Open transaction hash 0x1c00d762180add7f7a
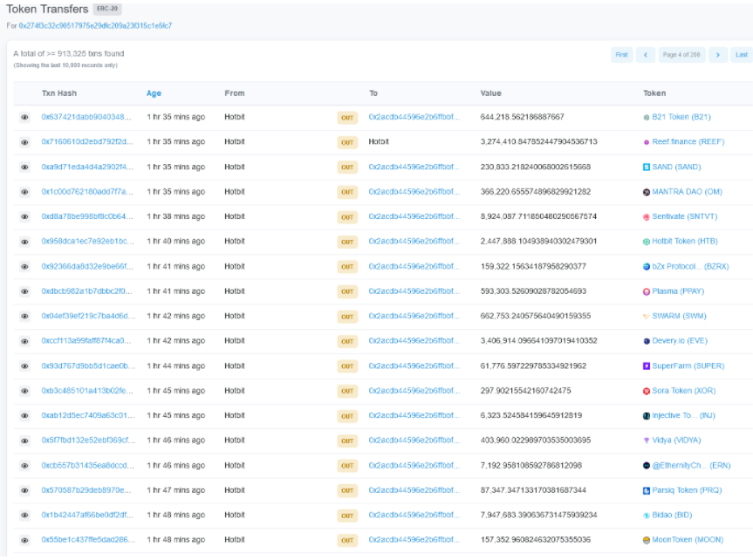Screen dimensions: 753x560 (x=87, y=192)
